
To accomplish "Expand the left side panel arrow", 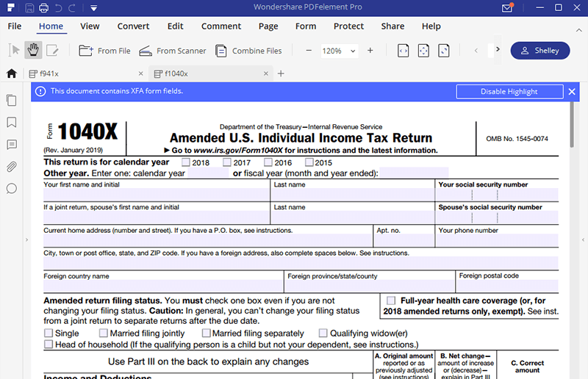I will [26, 240].
